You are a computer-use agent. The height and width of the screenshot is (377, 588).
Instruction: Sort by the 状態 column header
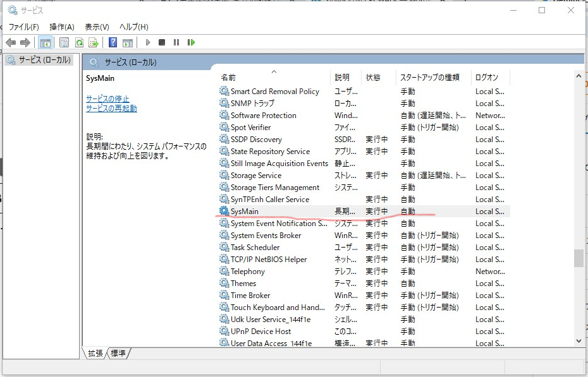coord(378,78)
